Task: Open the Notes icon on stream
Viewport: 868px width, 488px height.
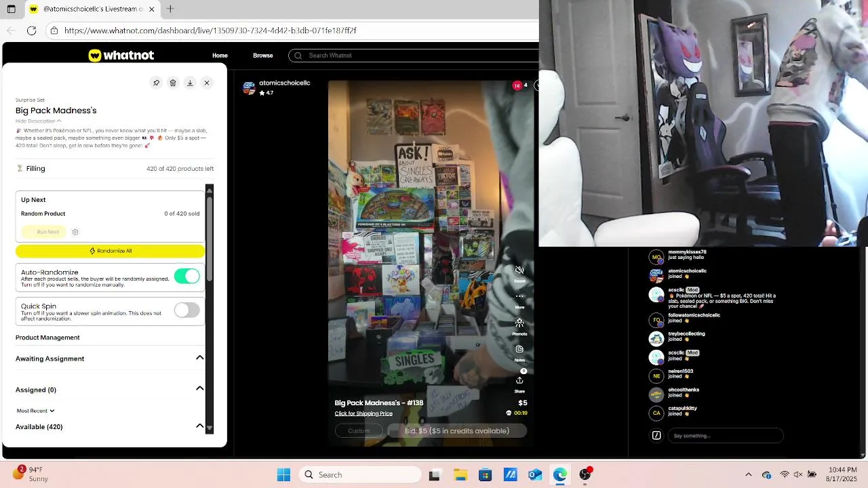Action: coord(519,349)
